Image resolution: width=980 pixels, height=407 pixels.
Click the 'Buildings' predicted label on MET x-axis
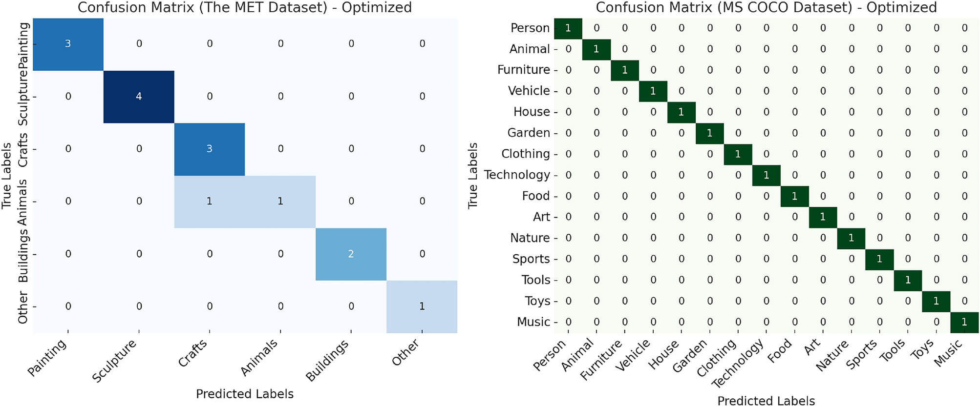(327, 361)
